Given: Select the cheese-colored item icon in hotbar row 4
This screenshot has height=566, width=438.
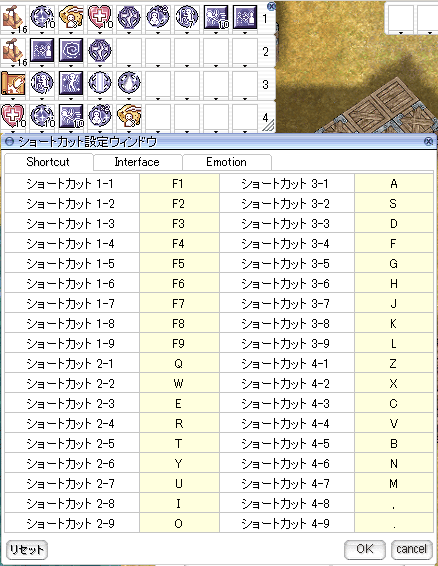Looking at the screenshot, I should coord(129,116).
